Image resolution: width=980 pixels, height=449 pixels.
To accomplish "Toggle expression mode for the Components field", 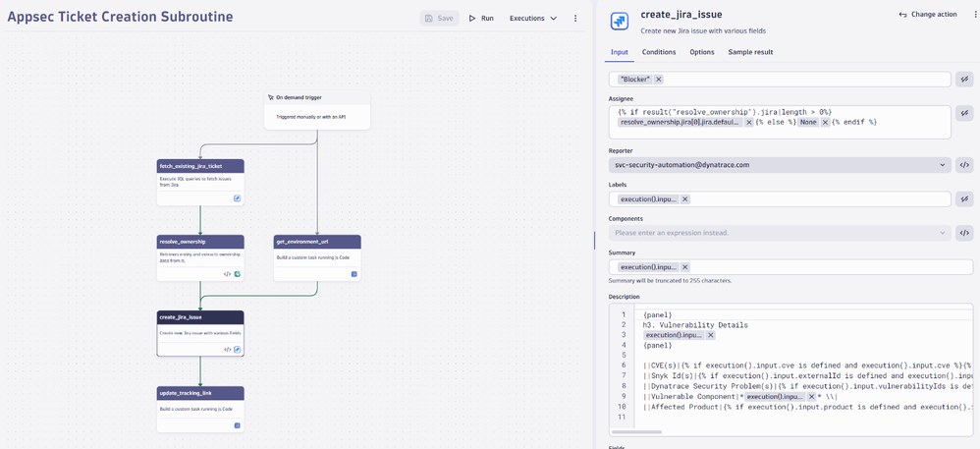I will [x=964, y=233].
